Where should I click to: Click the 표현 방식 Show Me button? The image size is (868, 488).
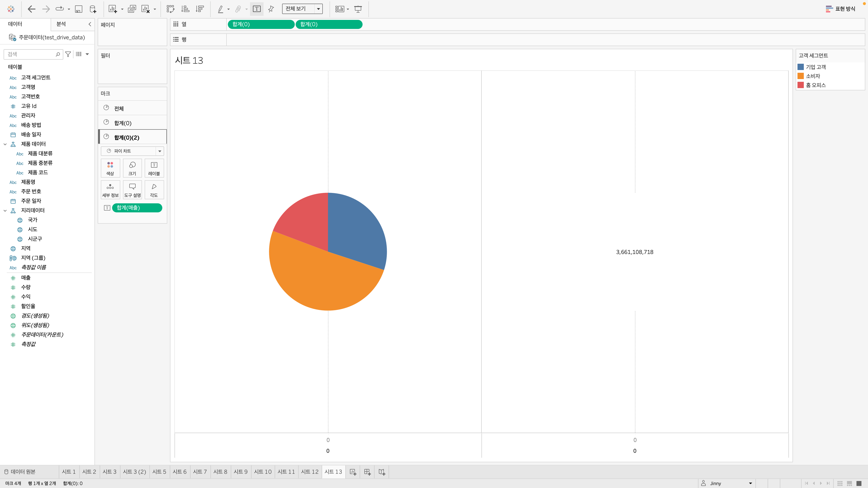tap(840, 9)
